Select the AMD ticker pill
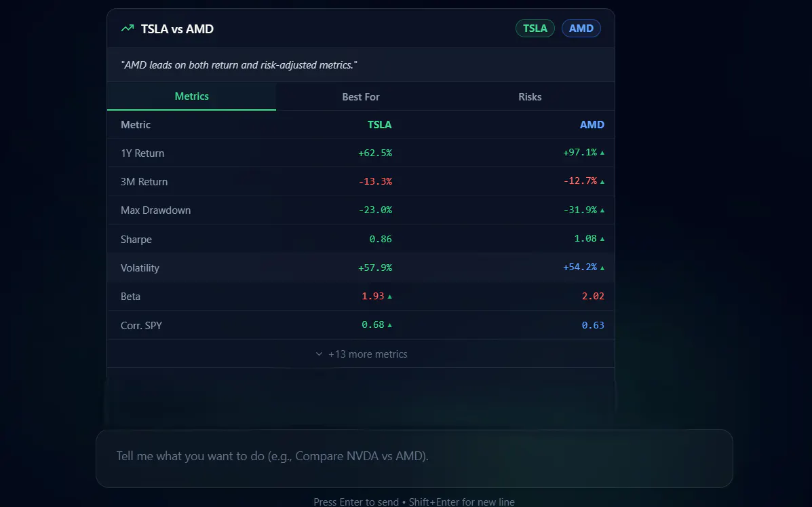The image size is (812, 507). point(581,29)
